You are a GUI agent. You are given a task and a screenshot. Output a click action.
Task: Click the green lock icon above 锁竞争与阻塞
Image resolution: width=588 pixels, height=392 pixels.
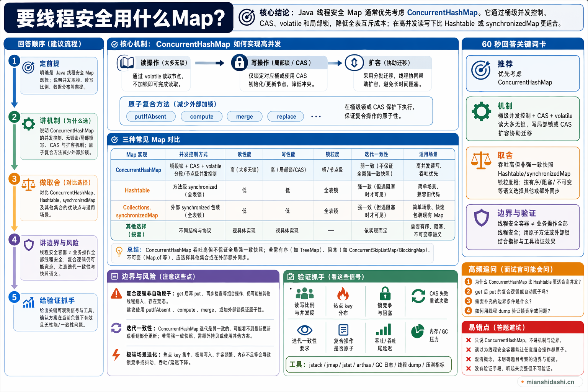385,294
